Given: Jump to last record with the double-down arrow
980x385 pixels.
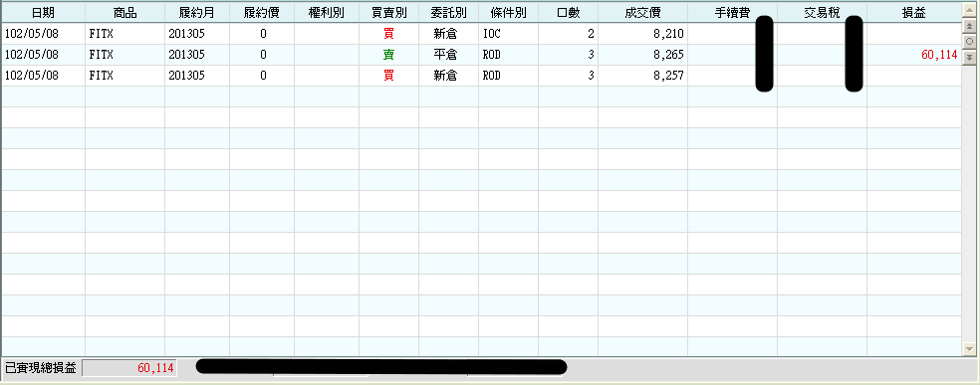Looking at the screenshot, I should [x=969, y=58].
